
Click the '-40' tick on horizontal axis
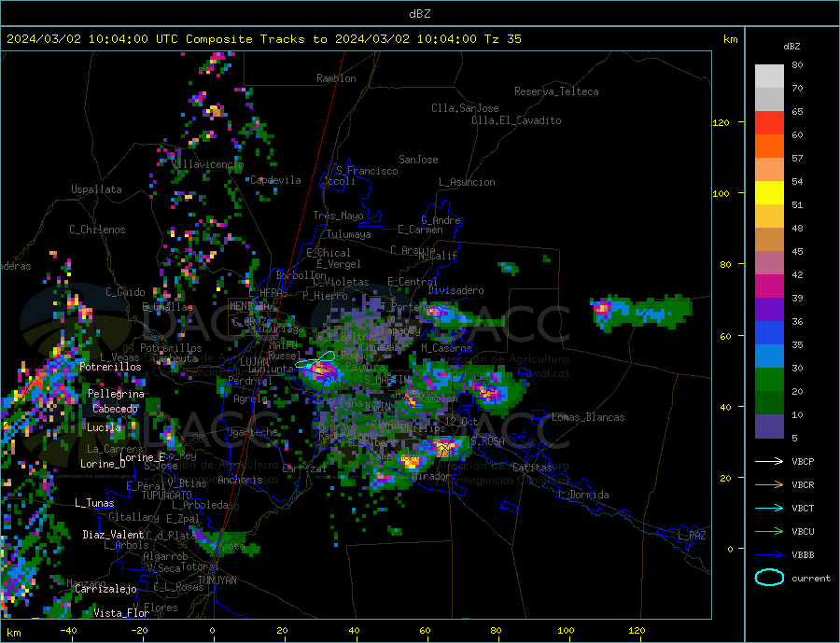(x=68, y=630)
